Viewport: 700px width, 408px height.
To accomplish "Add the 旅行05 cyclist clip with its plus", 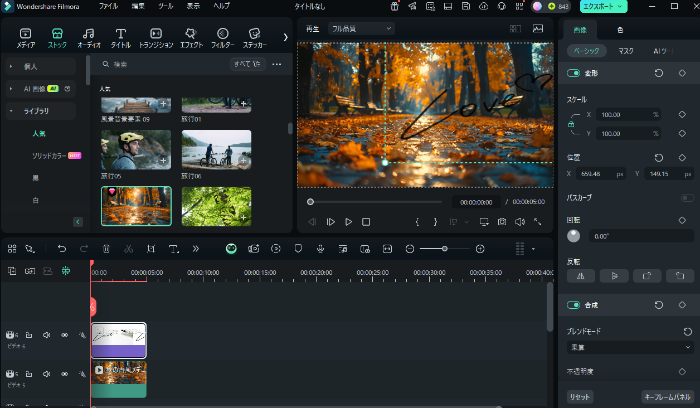I will click(163, 161).
